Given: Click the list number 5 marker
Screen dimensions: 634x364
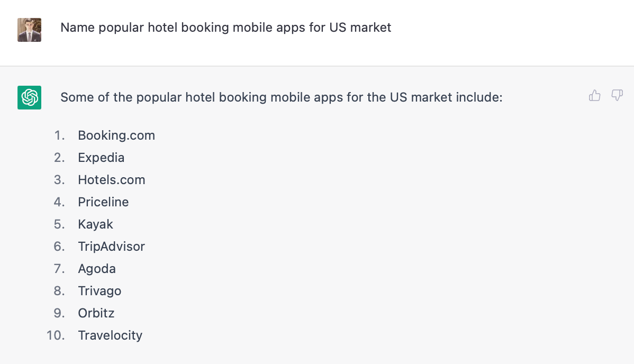Looking at the screenshot, I should click(x=59, y=224).
